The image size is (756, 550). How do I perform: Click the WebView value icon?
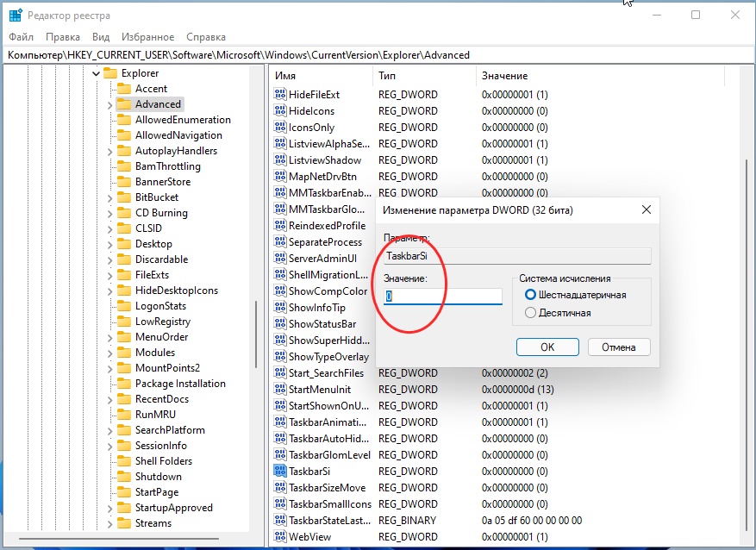(x=279, y=536)
